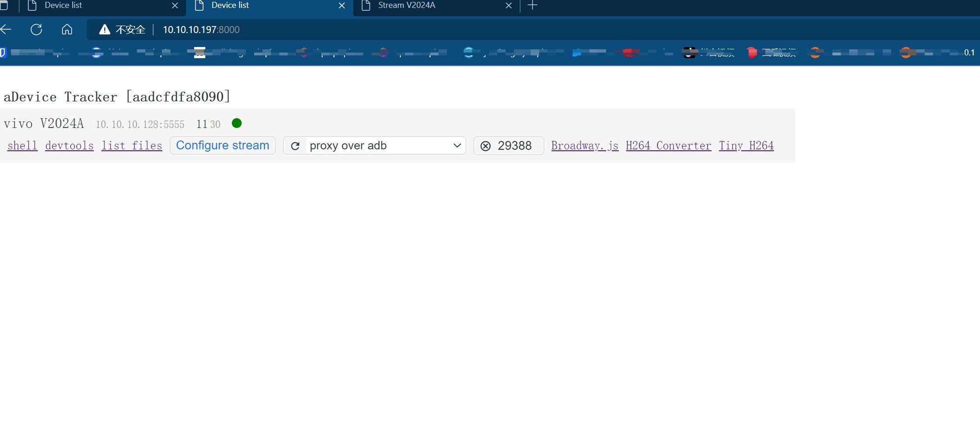Open the H264 Converter player link
This screenshot has height=429, width=980.
(669, 146)
